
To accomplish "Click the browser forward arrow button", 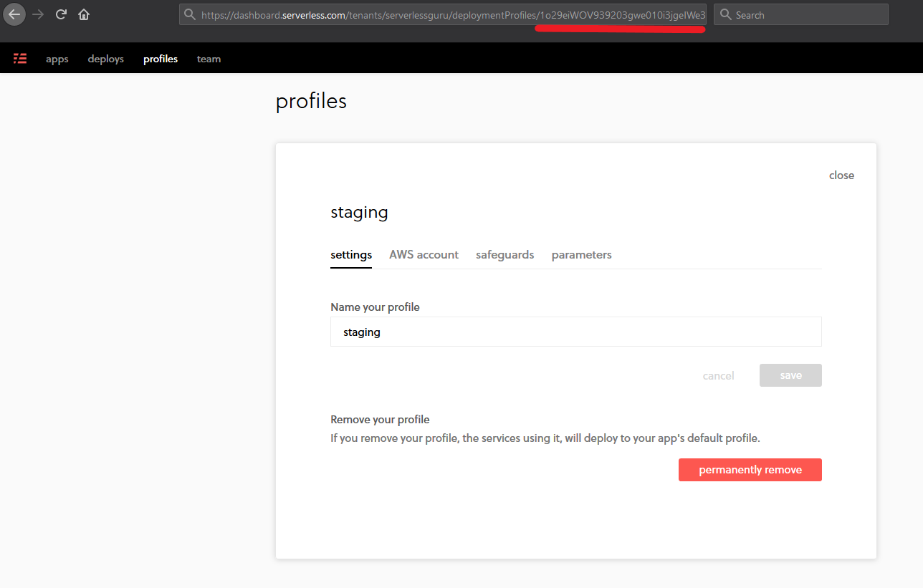I will pyautogui.click(x=38, y=14).
